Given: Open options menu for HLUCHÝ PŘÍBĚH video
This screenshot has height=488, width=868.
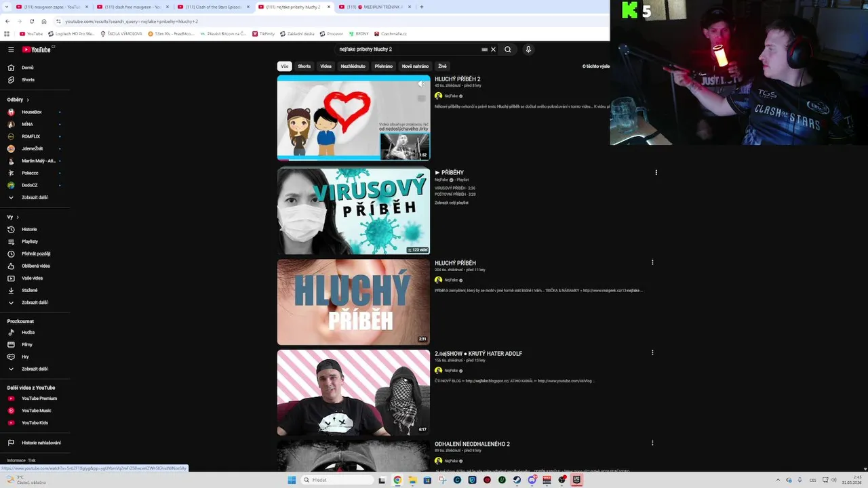Looking at the screenshot, I should pos(652,262).
